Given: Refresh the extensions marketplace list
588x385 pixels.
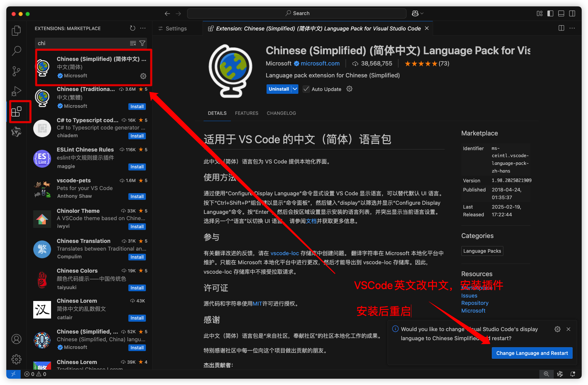Looking at the screenshot, I should (x=133, y=28).
